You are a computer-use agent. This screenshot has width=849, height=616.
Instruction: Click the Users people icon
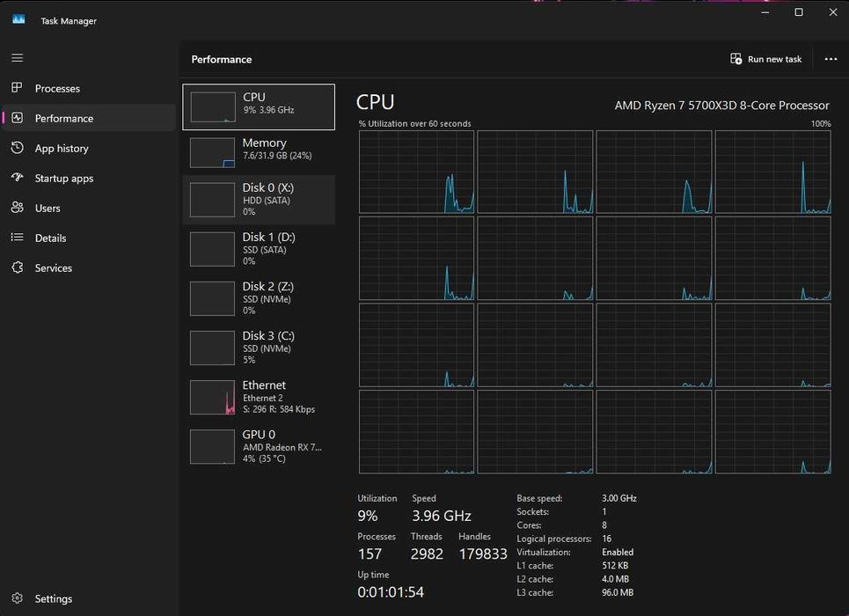(18, 208)
